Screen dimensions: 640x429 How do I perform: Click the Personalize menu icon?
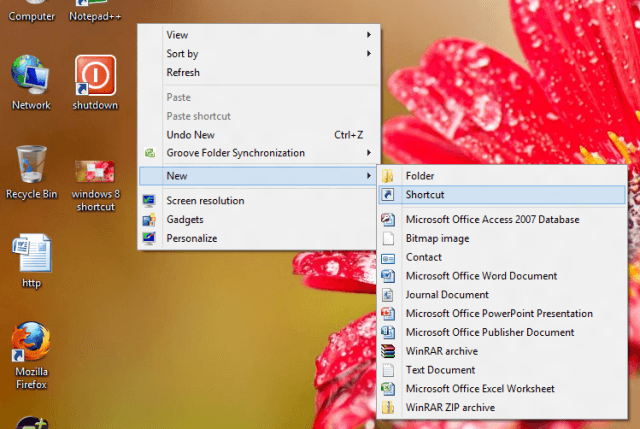[149, 238]
